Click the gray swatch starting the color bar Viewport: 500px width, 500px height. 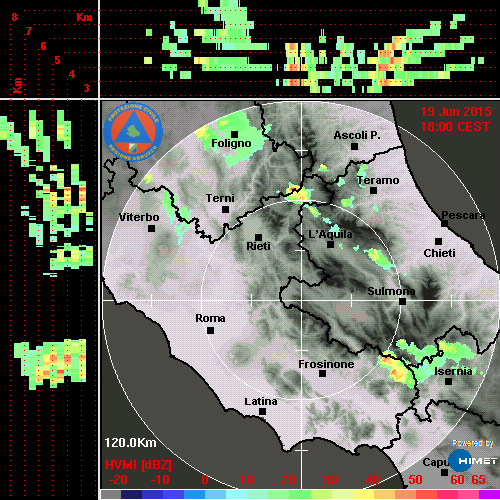point(111,494)
